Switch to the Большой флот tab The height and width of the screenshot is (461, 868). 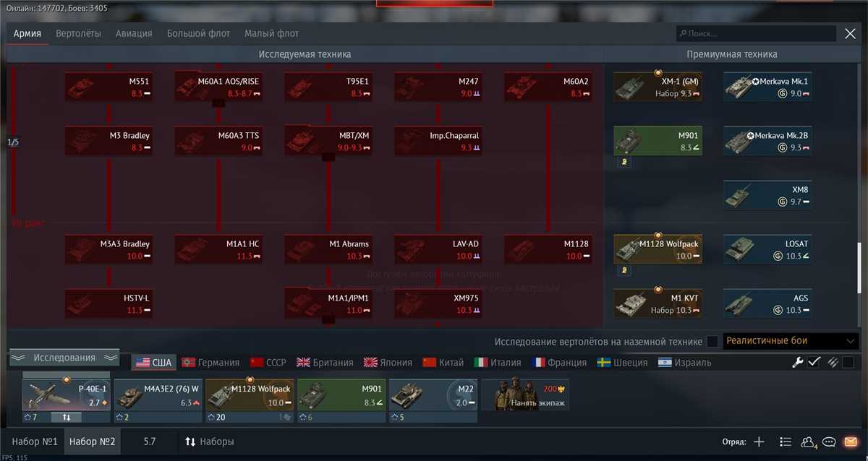coord(198,33)
